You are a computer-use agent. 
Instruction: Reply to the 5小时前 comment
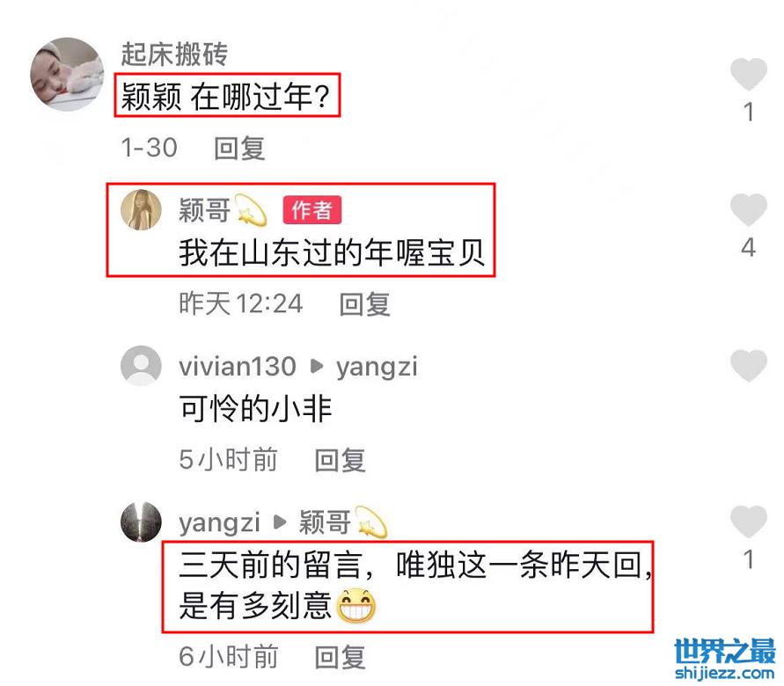coord(340,460)
